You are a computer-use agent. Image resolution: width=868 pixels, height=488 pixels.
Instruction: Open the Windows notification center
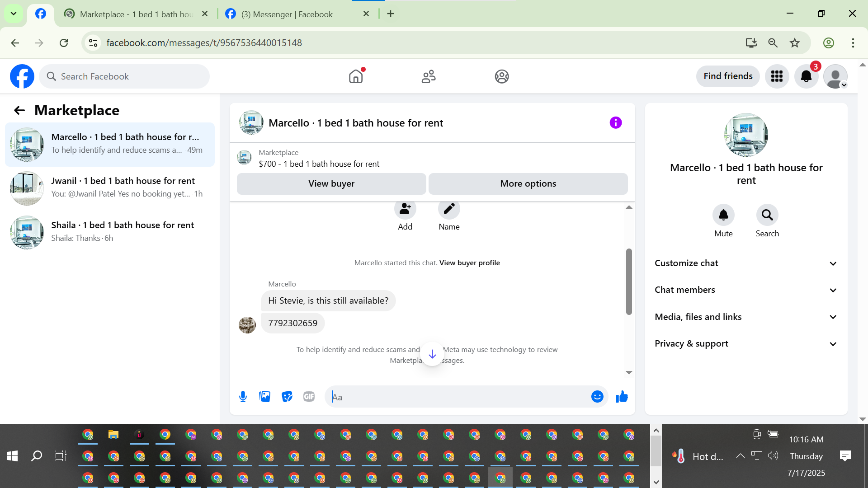(845, 456)
